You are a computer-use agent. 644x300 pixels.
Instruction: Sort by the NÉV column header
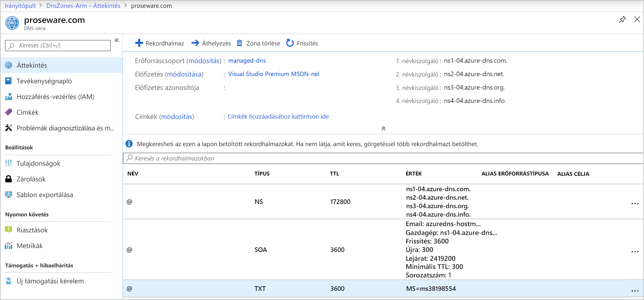(x=133, y=174)
